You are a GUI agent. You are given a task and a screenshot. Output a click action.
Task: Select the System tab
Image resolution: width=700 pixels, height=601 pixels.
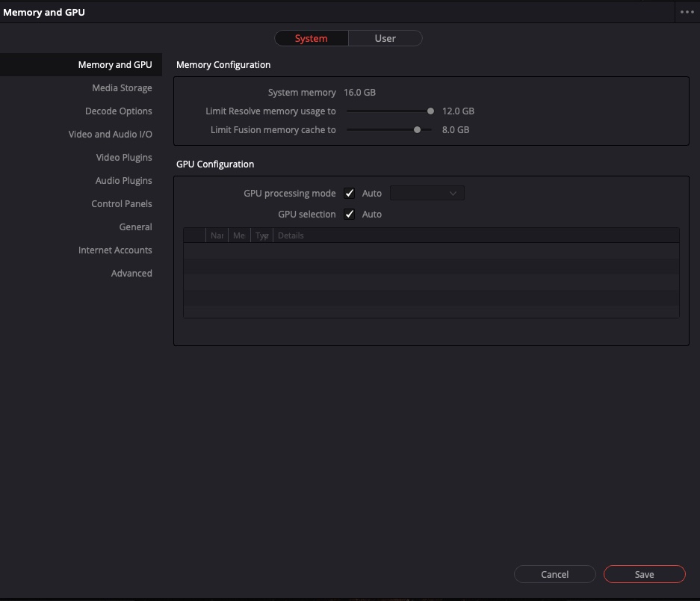(312, 38)
